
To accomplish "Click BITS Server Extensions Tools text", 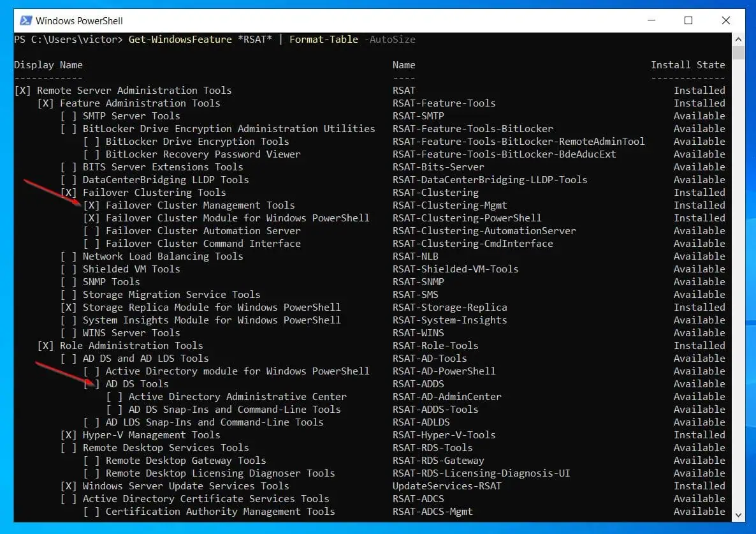I will tap(163, 167).
